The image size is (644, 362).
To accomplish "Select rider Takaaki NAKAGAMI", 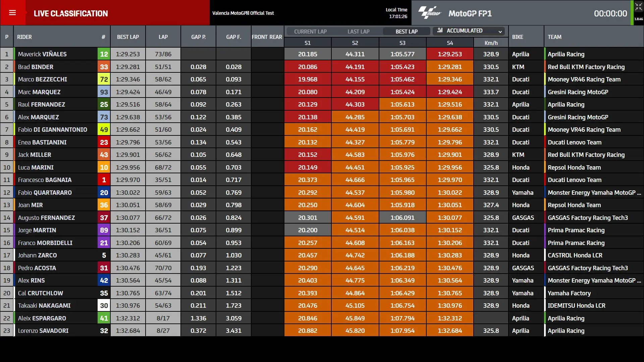I will 44,305.
